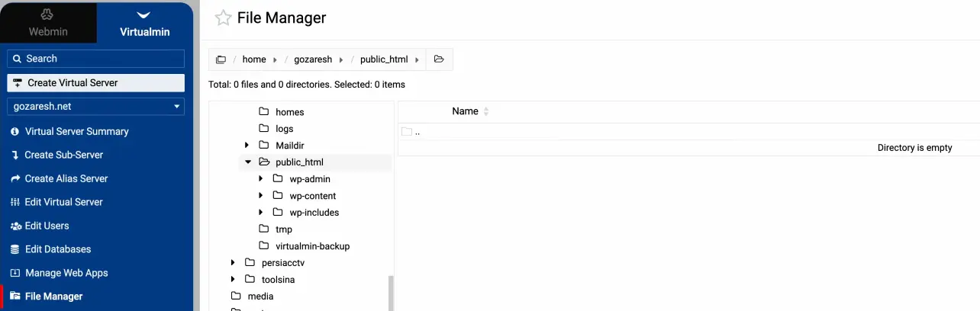
Task: Star File Manager as a favorite
Action: [x=223, y=18]
